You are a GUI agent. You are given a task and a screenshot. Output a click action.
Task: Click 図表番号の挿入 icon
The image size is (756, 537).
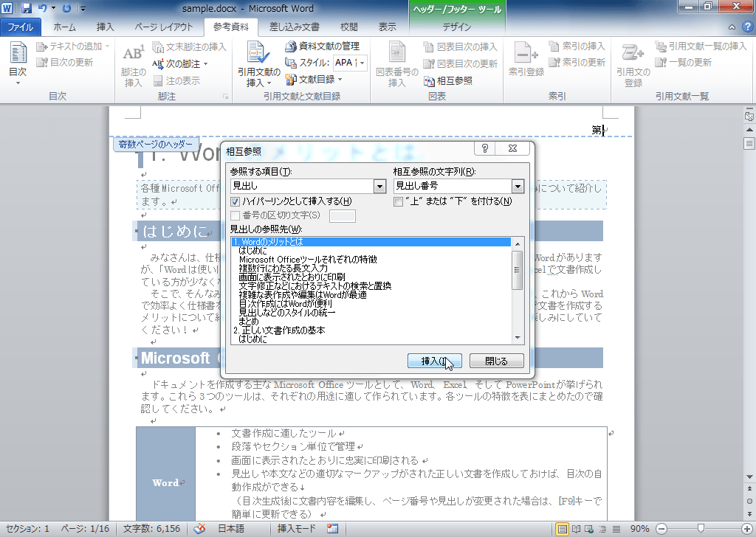click(396, 64)
